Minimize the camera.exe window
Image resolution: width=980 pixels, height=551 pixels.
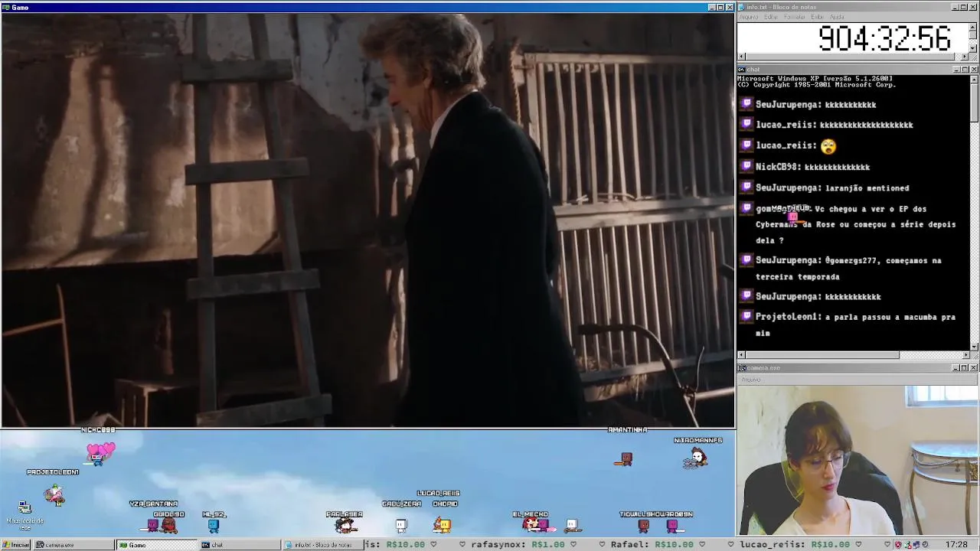pos(955,368)
